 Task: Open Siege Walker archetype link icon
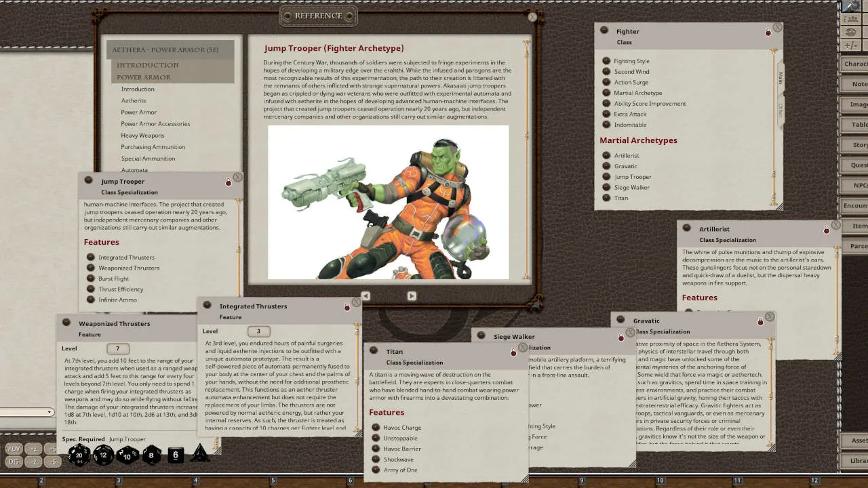point(606,187)
